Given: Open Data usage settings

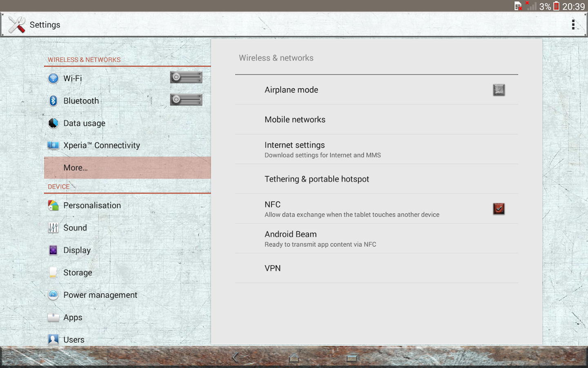Looking at the screenshot, I should click(x=85, y=123).
